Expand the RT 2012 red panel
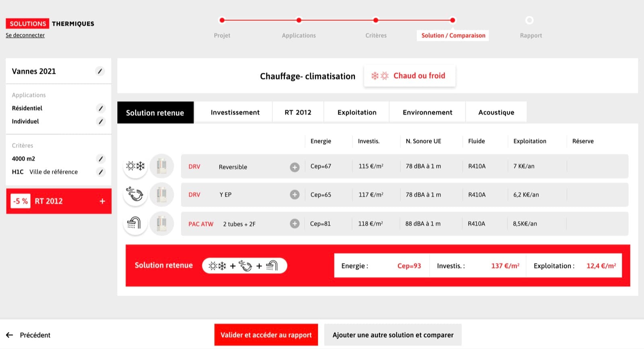The image size is (644, 349). click(x=102, y=201)
